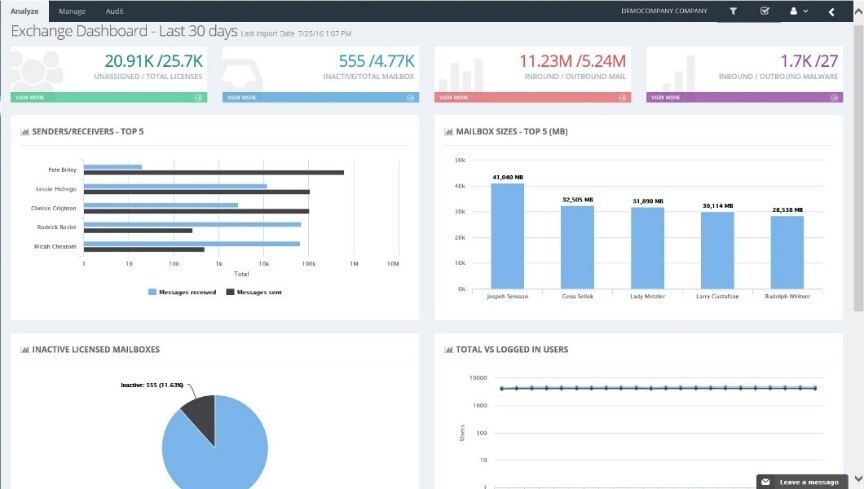This screenshot has width=864, height=489.
Task: Toggle Messages sent legend series
Action: pyautogui.click(x=254, y=292)
